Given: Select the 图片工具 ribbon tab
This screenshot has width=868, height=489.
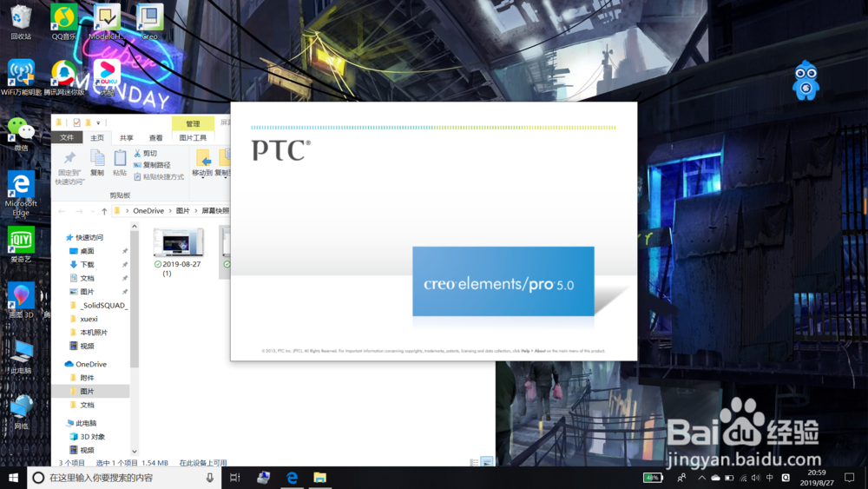Looking at the screenshot, I should click(193, 137).
